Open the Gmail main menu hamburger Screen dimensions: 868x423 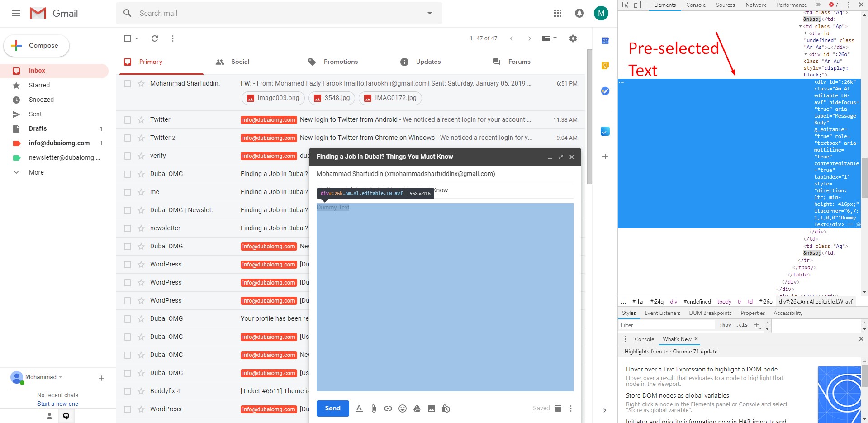[16, 13]
